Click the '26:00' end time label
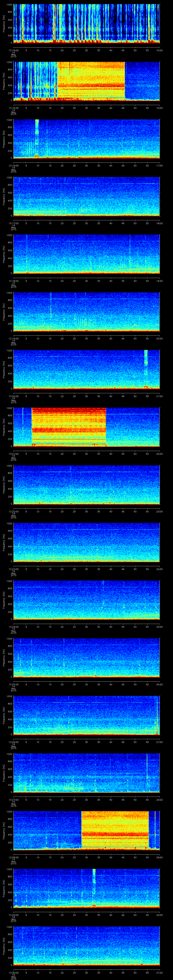Screen dimensions: 173x980 pyautogui.click(x=160, y=684)
